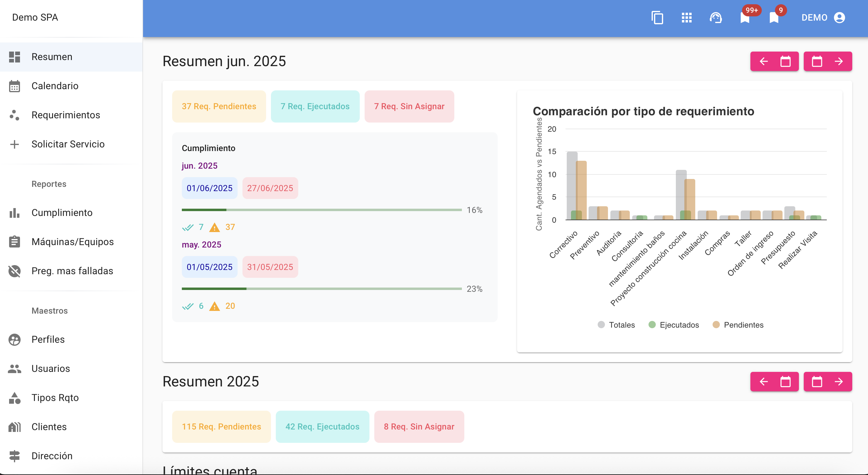The width and height of the screenshot is (868, 475).
Task: Click the 7 Req. Sin Asignar chip
Action: (x=409, y=106)
